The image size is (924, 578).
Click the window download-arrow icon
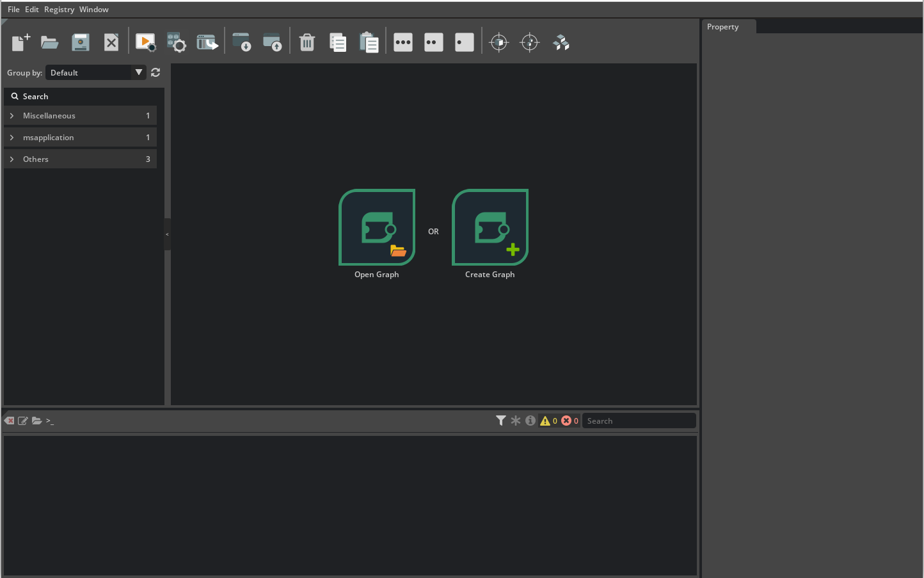pos(242,42)
